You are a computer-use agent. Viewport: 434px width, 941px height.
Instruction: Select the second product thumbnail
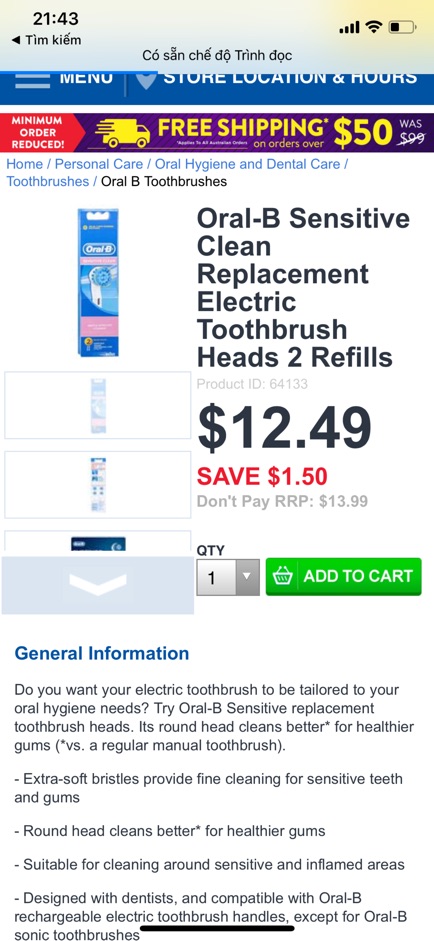tap(98, 485)
